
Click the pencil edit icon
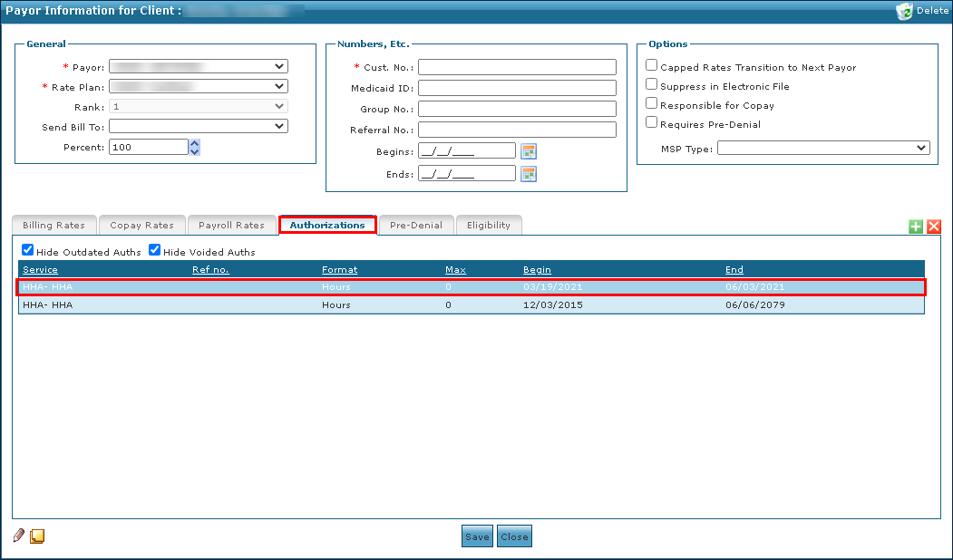click(19, 536)
